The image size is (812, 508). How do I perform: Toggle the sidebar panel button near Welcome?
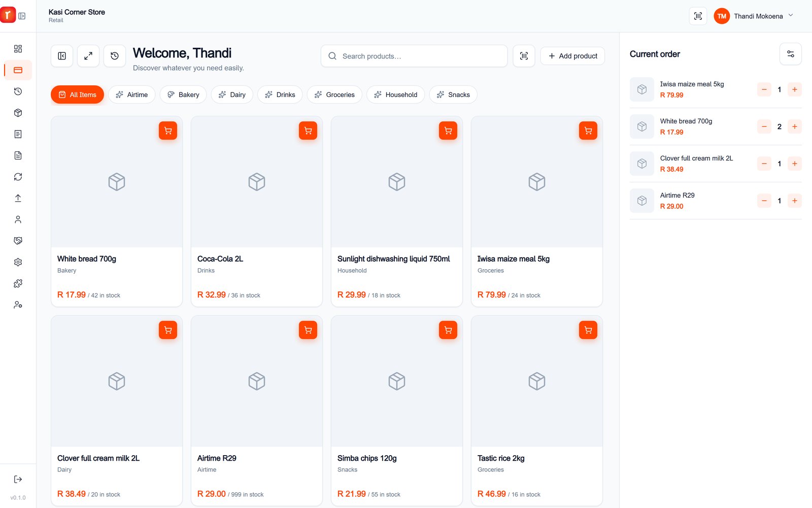pos(62,56)
